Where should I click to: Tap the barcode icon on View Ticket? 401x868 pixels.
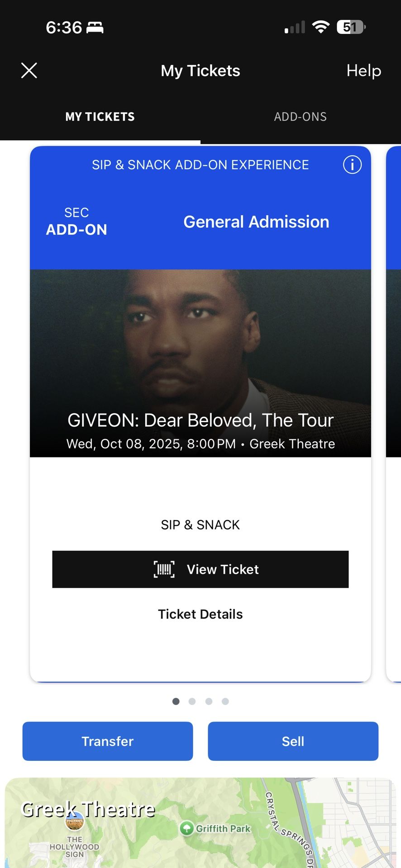pyautogui.click(x=164, y=569)
